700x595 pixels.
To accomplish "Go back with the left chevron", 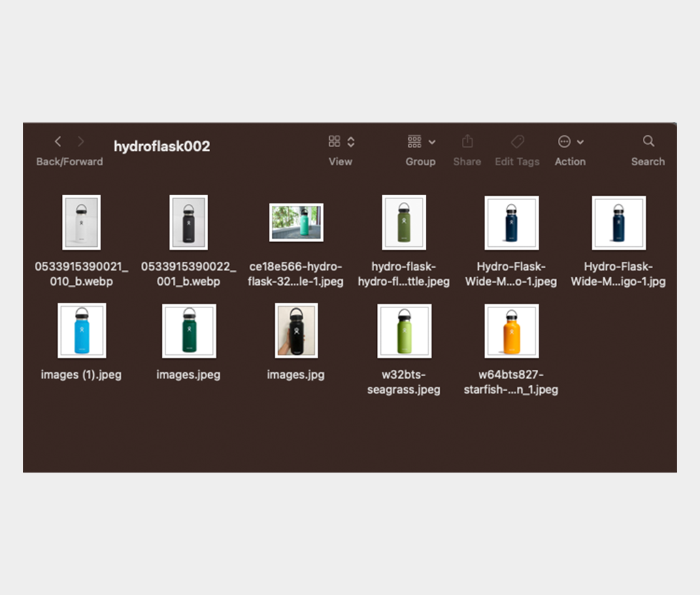I will [x=58, y=141].
